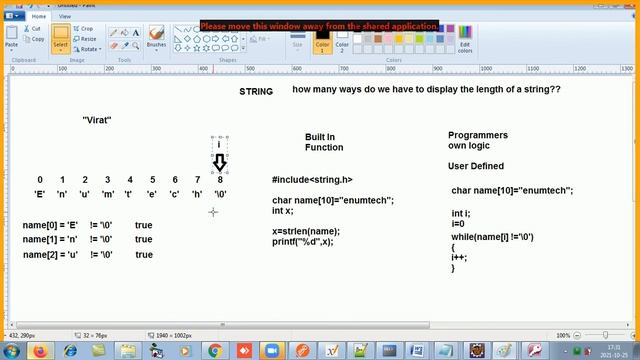Pick the lime green color swatch
The height and width of the screenshot is (360, 640).
pos(420,39)
